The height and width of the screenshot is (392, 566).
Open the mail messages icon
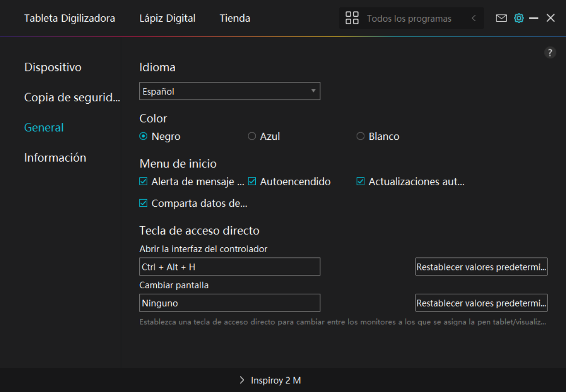click(x=501, y=18)
